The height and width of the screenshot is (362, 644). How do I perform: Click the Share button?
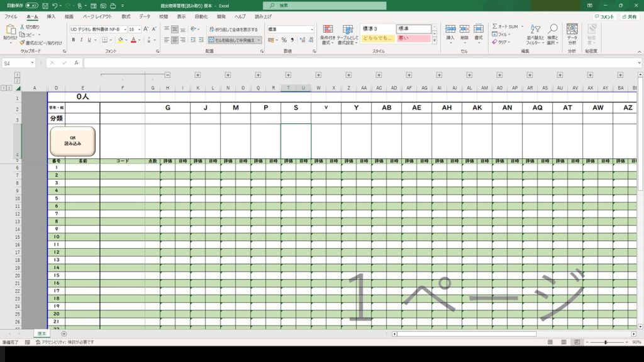click(x=628, y=17)
